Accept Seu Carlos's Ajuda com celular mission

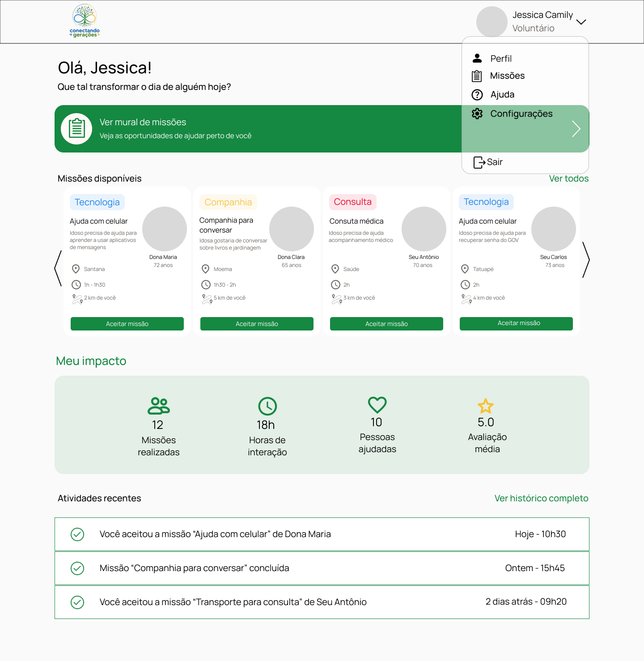pyautogui.click(x=516, y=324)
